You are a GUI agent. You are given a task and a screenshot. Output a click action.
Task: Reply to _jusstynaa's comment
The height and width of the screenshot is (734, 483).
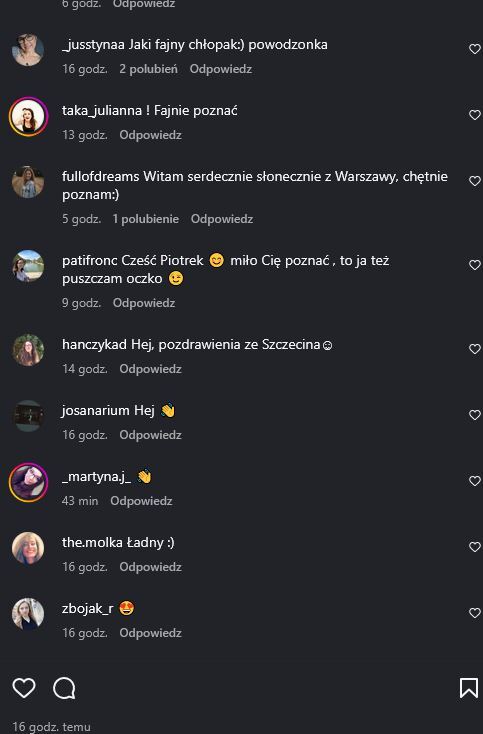[x=221, y=69]
